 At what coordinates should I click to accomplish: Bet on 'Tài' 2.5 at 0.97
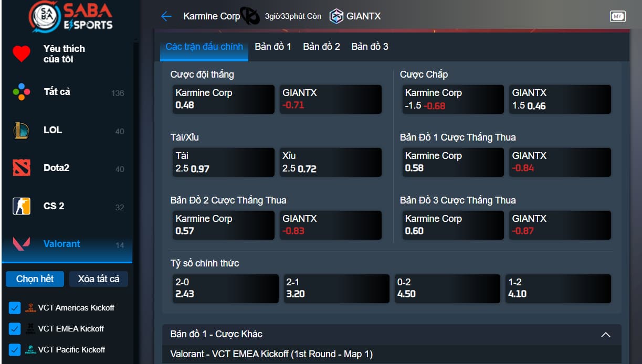223,162
